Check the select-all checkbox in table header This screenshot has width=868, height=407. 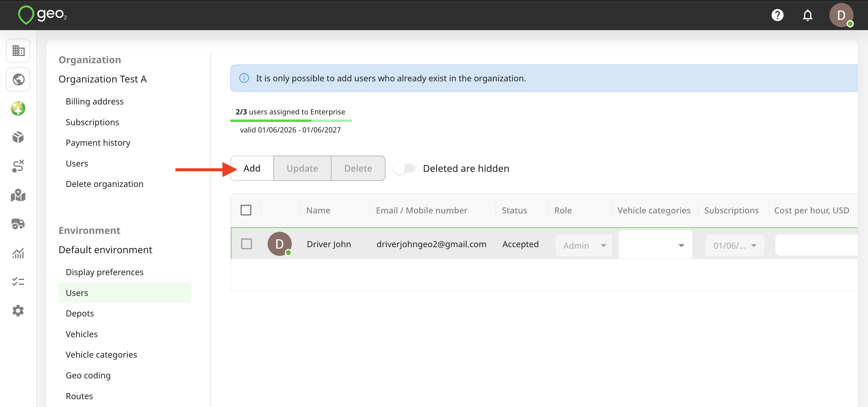246,210
